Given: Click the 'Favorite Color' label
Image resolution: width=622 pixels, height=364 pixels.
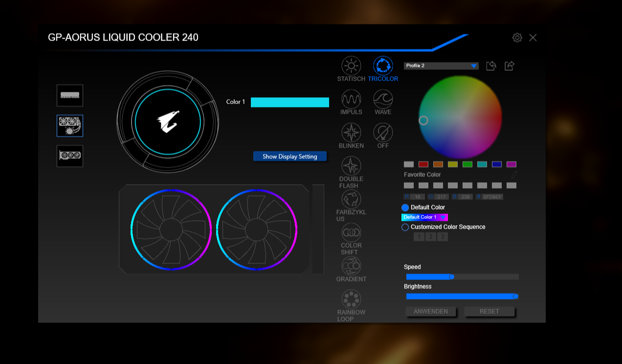Looking at the screenshot, I should point(422,174).
